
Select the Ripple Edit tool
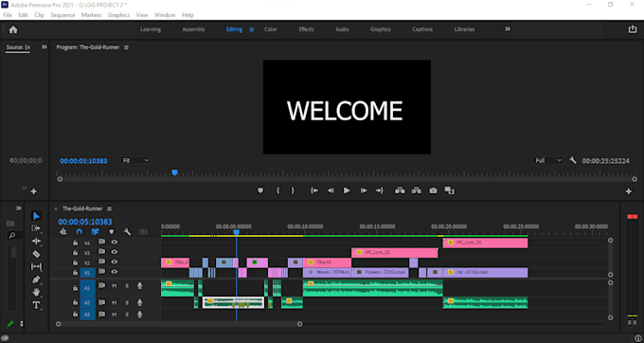[x=36, y=241]
